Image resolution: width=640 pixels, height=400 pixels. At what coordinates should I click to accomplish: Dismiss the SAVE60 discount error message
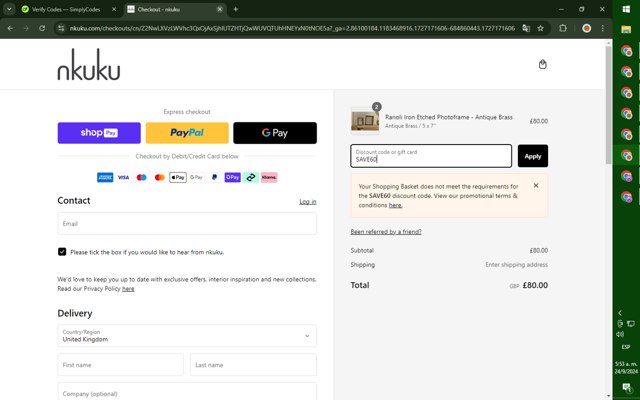(536, 185)
